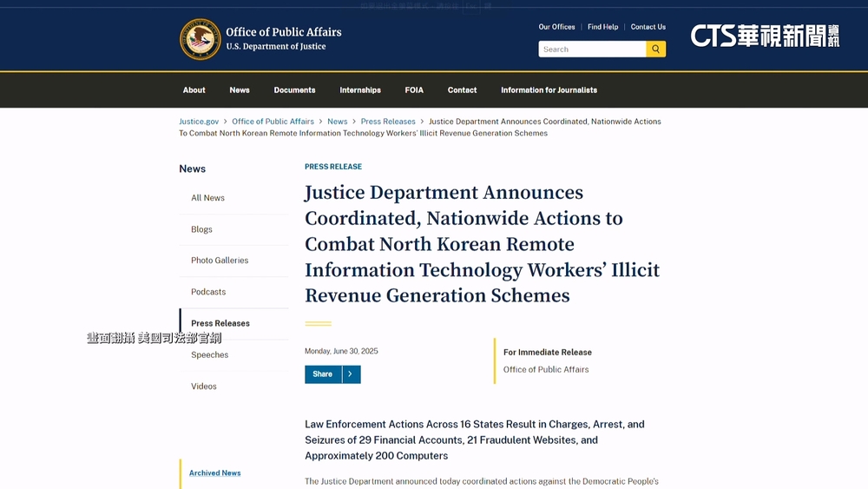Viewport: 868px width, 489px height.
Task: Go to the FOIA page
Action: (x=414, y=90)
